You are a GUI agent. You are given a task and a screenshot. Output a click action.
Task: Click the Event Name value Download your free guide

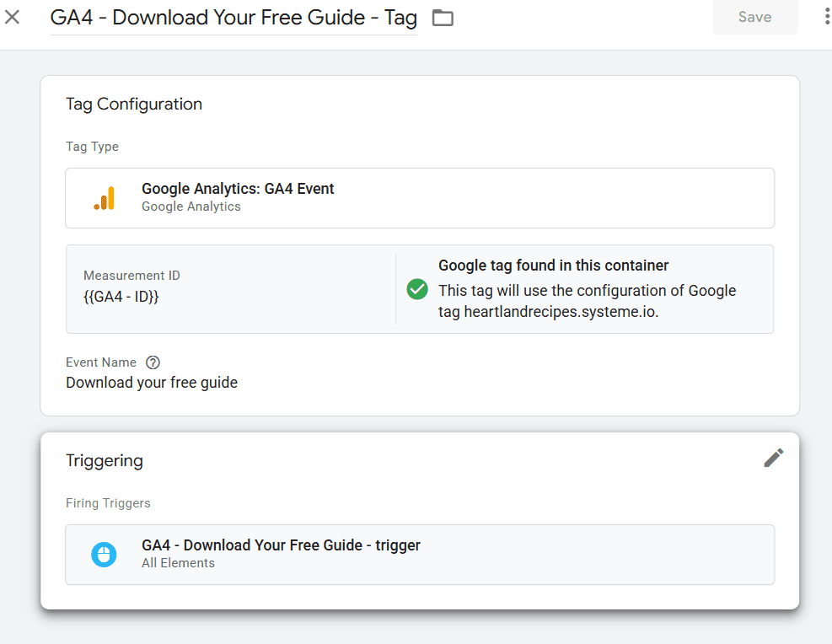point(152,383)
